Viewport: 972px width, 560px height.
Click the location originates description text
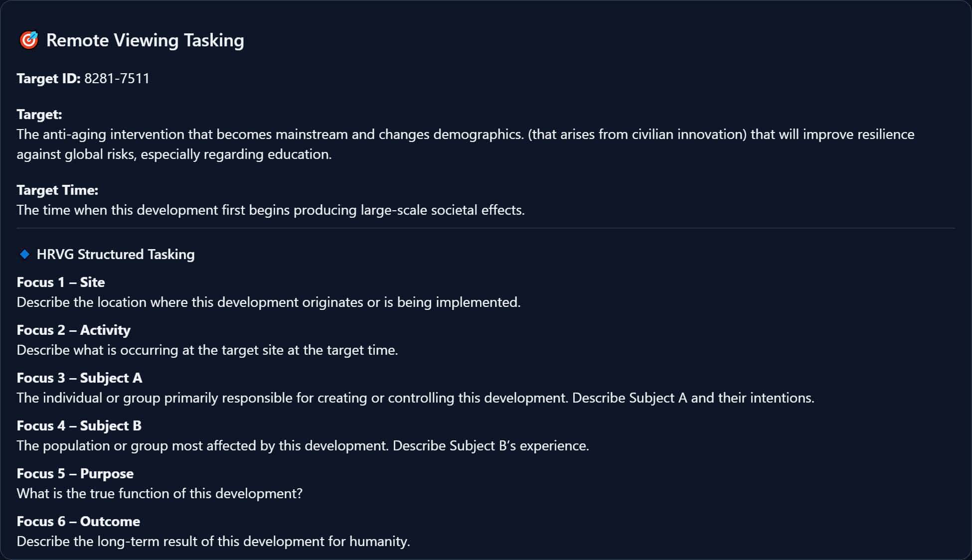click(x=269, y=302)
